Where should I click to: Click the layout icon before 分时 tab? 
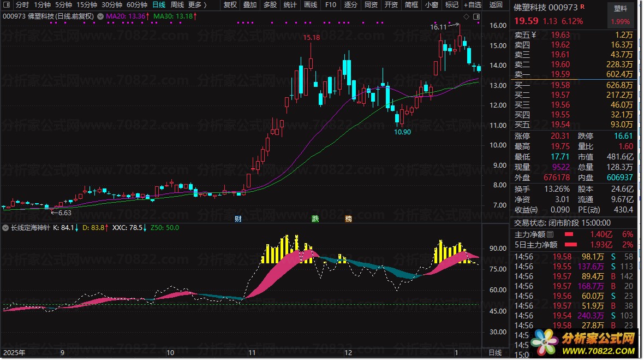7,5
